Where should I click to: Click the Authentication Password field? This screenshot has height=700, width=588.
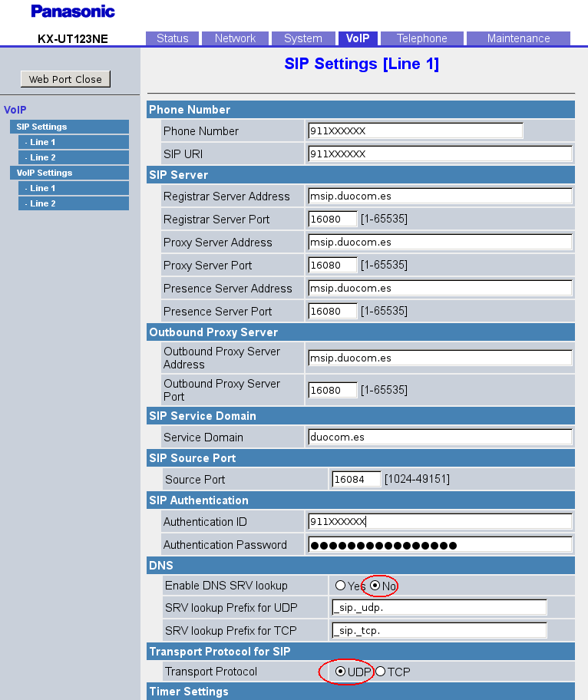[439, 545]
